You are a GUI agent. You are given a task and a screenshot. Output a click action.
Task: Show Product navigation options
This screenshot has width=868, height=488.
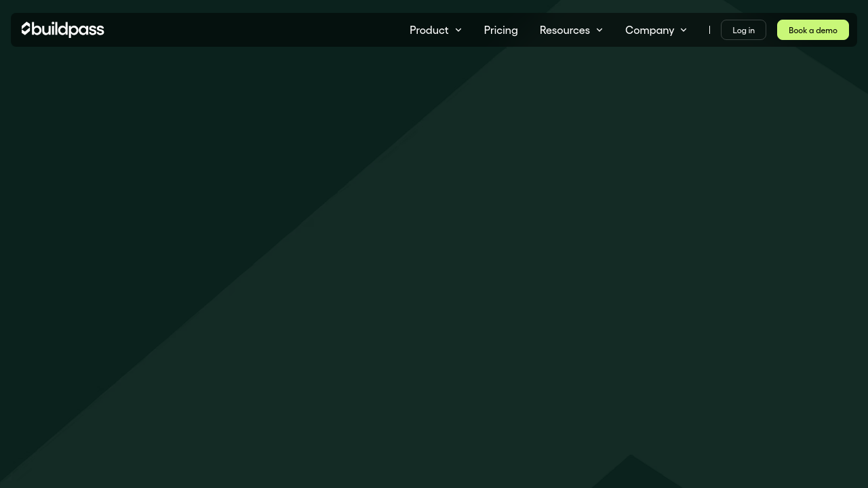tap(429, 30)
